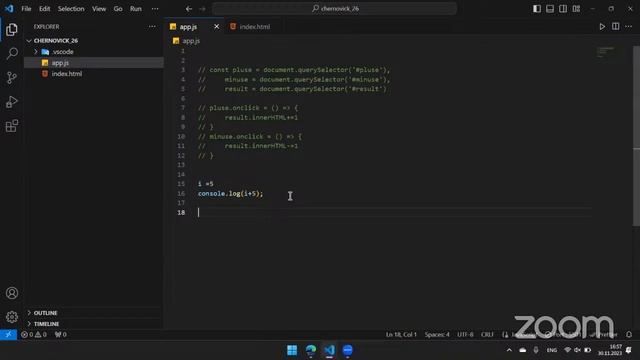Open Microsoft Edge from the taskbar
The image size is (640, 360).
pos(311,350)
